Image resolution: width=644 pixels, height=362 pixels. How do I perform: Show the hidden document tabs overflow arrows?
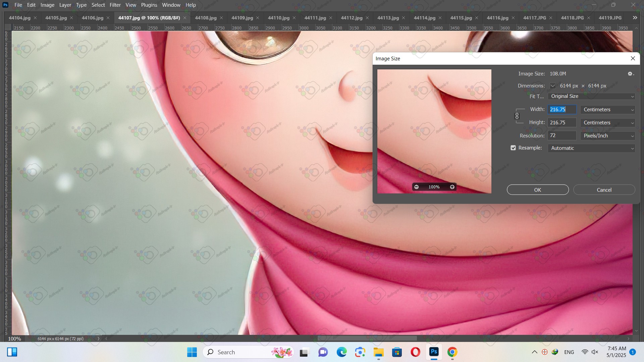[x=635, y=18]
